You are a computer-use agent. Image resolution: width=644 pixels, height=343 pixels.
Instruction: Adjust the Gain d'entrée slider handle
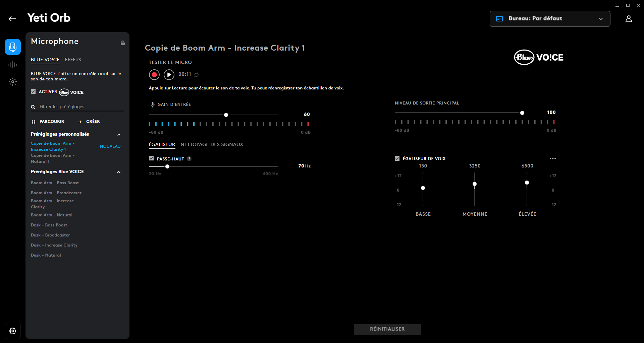click(226, 115)
